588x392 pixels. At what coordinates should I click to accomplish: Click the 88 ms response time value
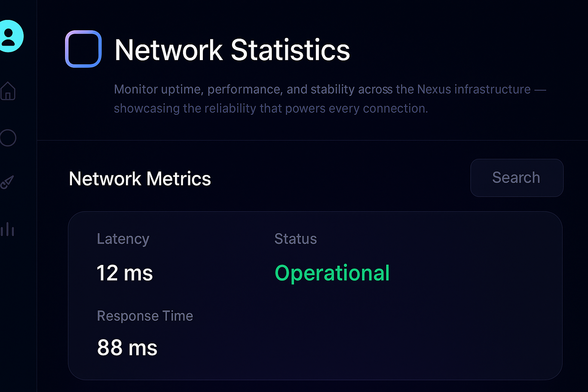coord(127,348)
